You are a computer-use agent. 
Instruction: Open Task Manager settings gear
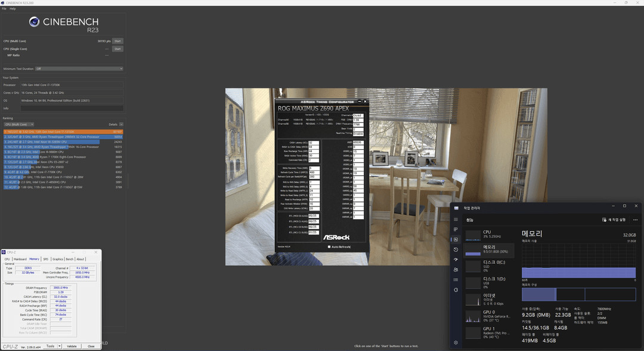coord(456,343)
